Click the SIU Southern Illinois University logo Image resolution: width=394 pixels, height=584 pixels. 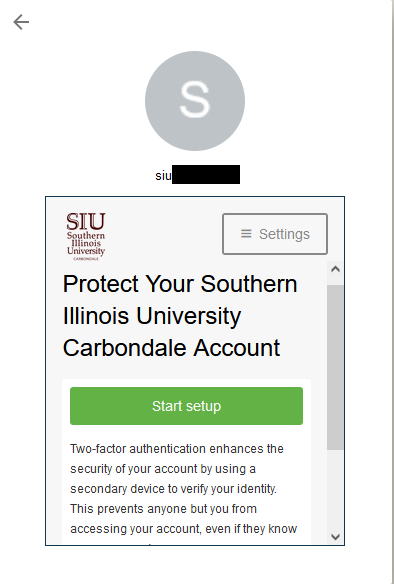[86, 236]
